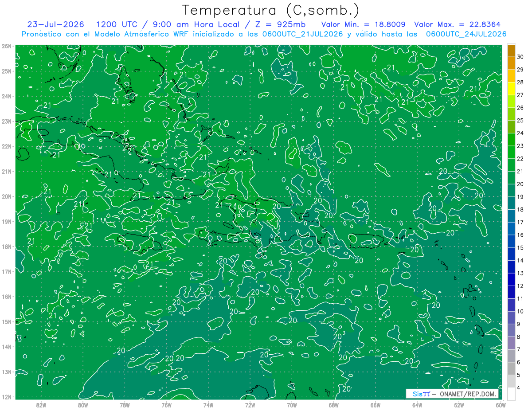Image resolution: width=532 pixels, height=411 pixels.
Task: Click the latitude axis label '14N'
Action: [6, 347]
